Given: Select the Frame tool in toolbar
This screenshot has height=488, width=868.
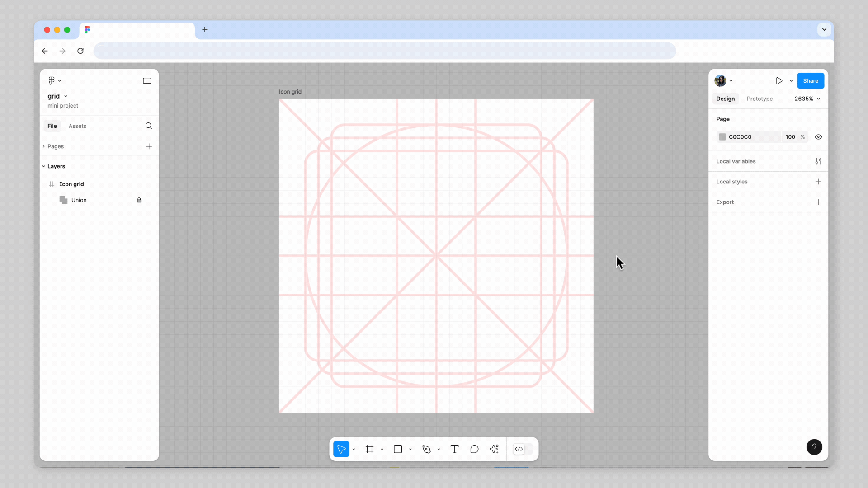Looking at the screenshot, I should click(370, 449).
